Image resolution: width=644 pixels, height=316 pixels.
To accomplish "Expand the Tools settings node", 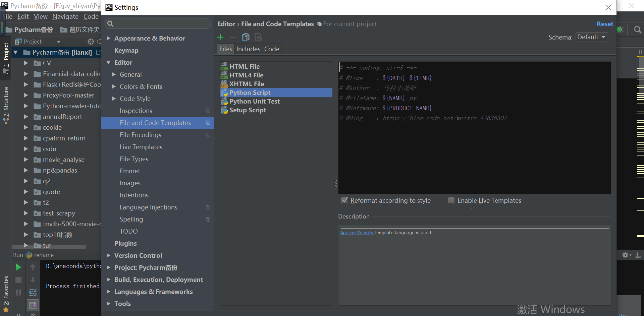I will tap(108, 304).
